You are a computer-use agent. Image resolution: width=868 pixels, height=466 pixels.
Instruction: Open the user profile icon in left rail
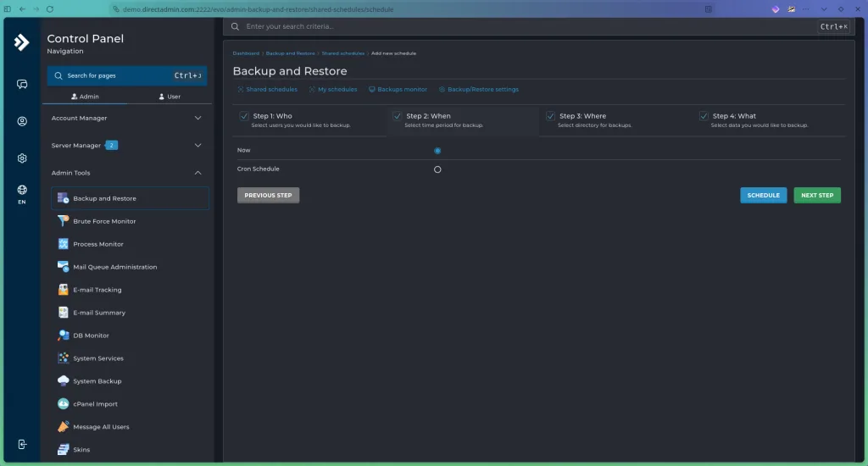(22, 121)
